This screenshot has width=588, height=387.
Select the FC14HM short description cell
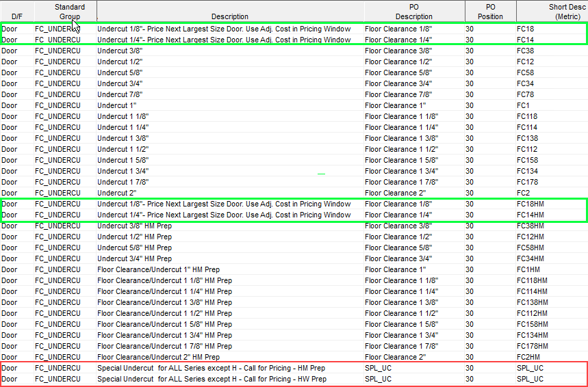[551, 215]
